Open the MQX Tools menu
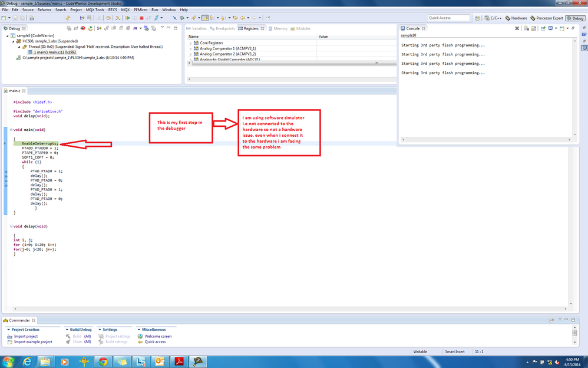The height and width of the screenshot is (368, 588). click(x=95, y=10)
